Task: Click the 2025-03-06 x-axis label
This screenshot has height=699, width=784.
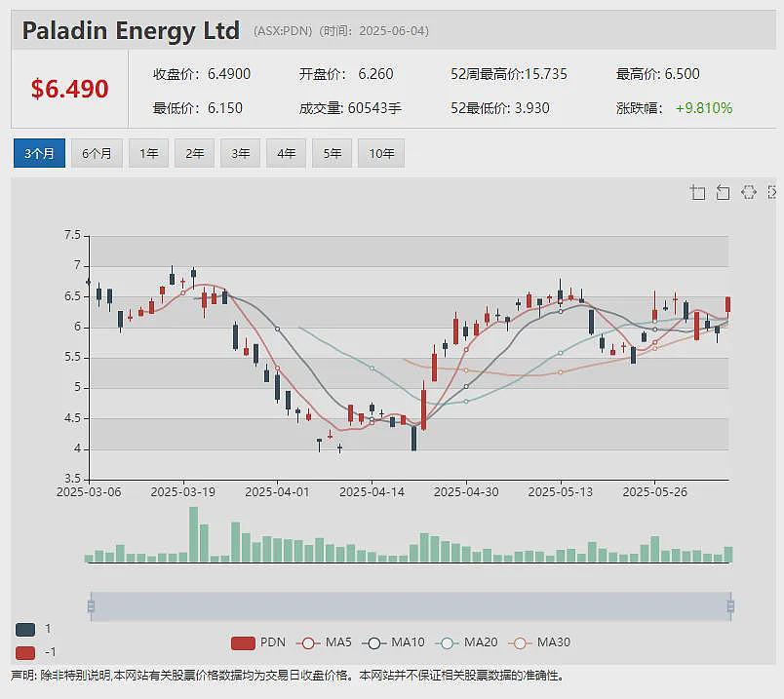Action: click(x=89, y=492)
